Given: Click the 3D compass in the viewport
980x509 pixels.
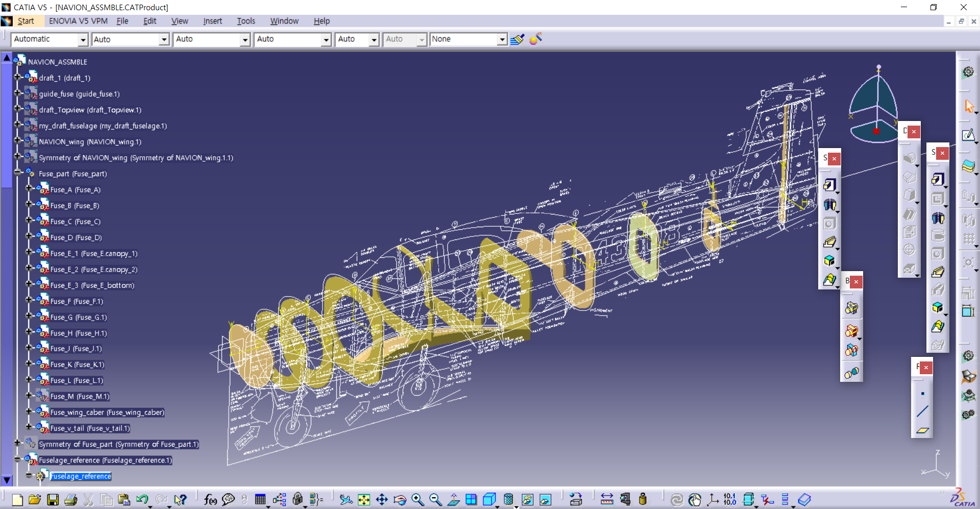Looking at the screenshot, I should 874,104.
